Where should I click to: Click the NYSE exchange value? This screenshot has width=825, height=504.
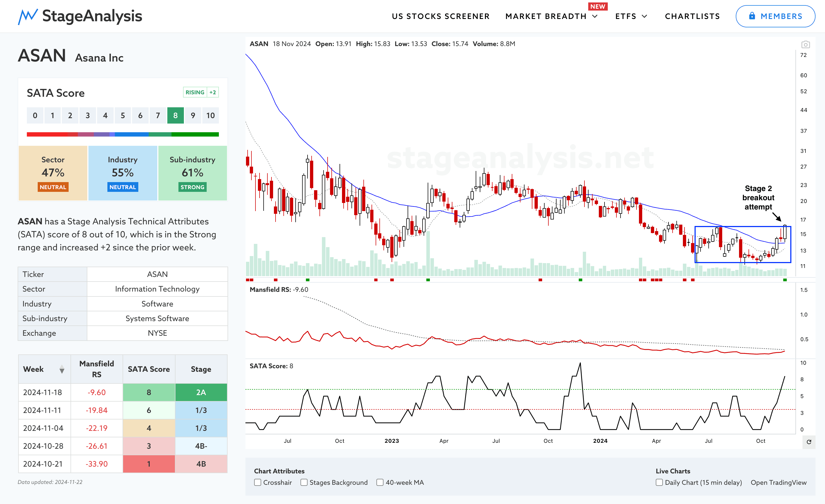point(157,333)
